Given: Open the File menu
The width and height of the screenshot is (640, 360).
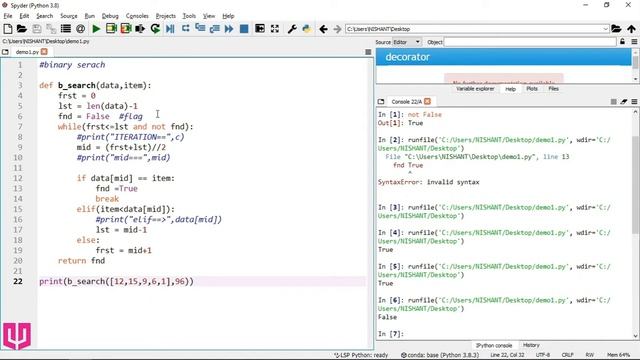Looking at the screenshot, I should [x=8, y=16].
